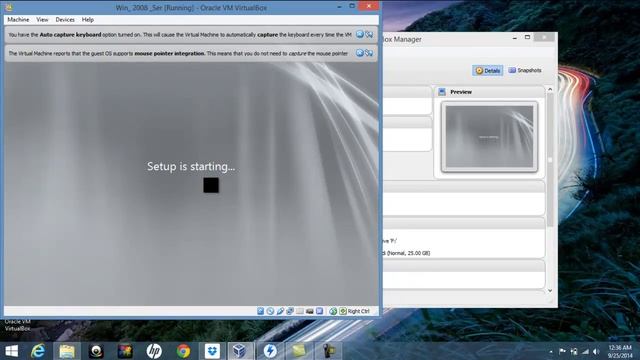Open Dropbox from the taskbar
The width and height of the screenshot is (640, 360).
(212, 351)
